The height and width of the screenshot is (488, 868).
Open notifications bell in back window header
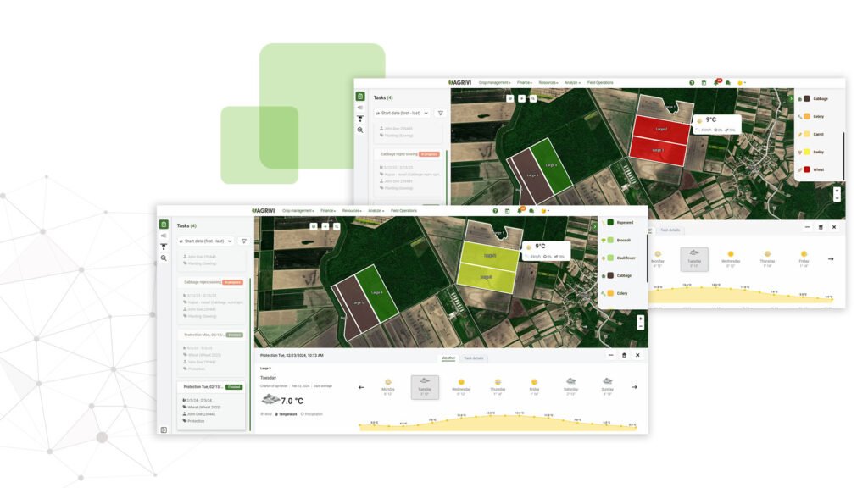click(x=716, y=82)
